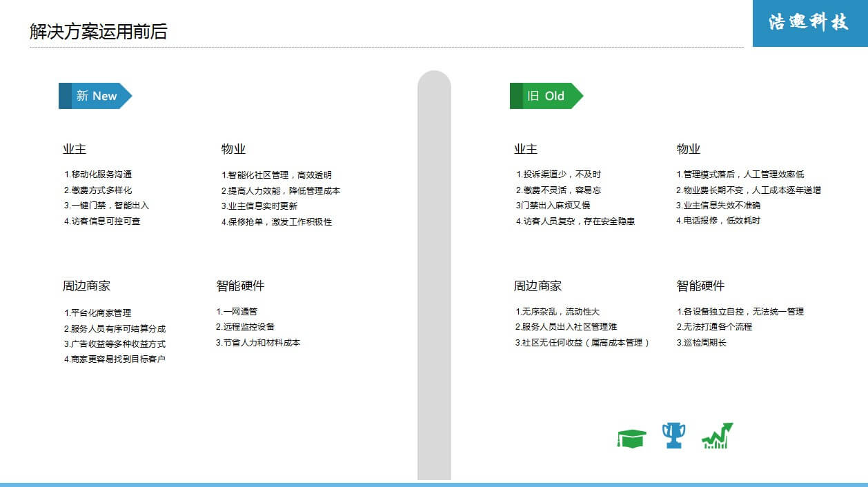Click the gray vertical divider bar
Screen dimensions: 868x487
tap(434, 276)
